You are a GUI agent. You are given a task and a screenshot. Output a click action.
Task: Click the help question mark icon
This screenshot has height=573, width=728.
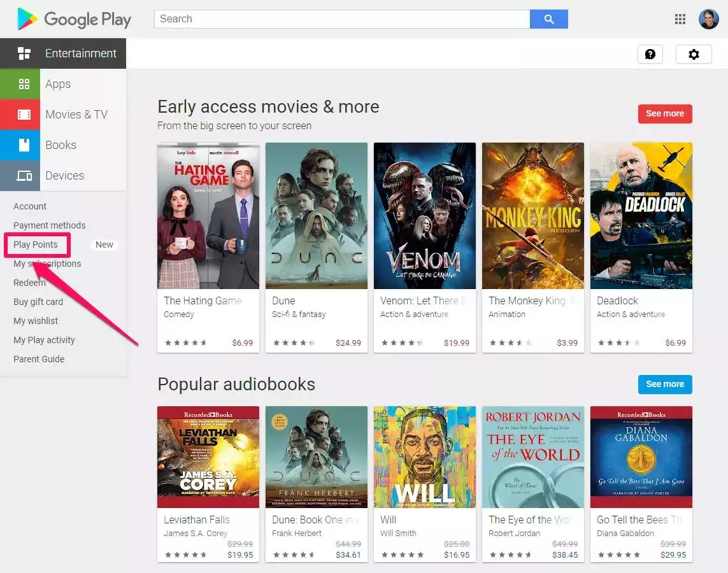(x=650, y=54)
